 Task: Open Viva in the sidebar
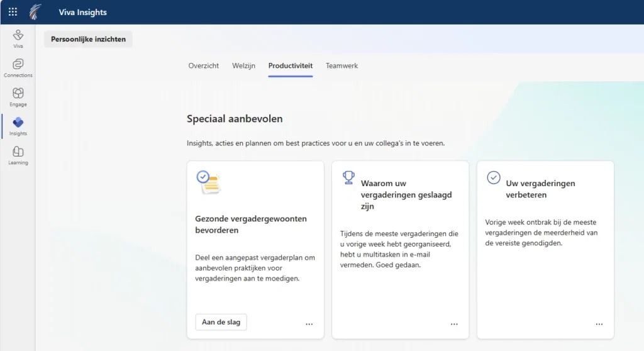point(18,39)
